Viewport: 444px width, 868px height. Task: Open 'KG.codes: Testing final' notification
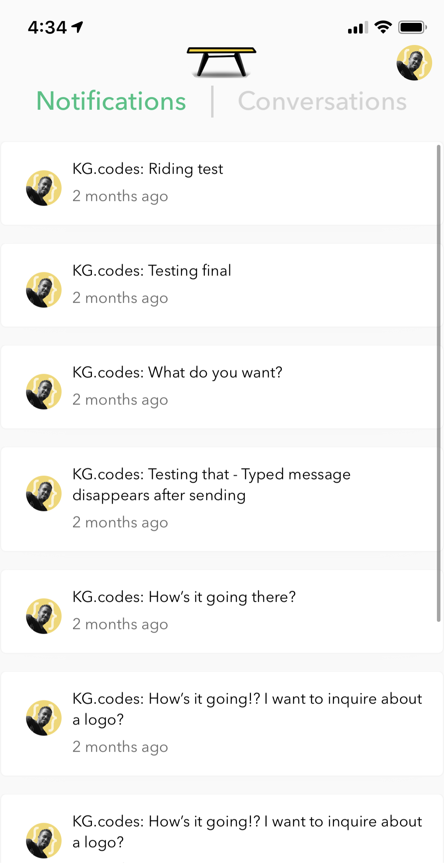222,285
